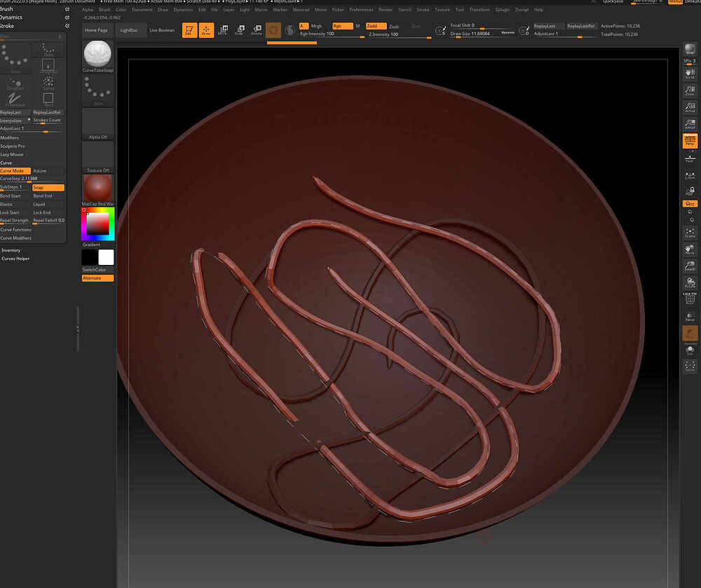Adjust the Z Intensity slider
The image size is (701, 588).
tap(400, 34)
